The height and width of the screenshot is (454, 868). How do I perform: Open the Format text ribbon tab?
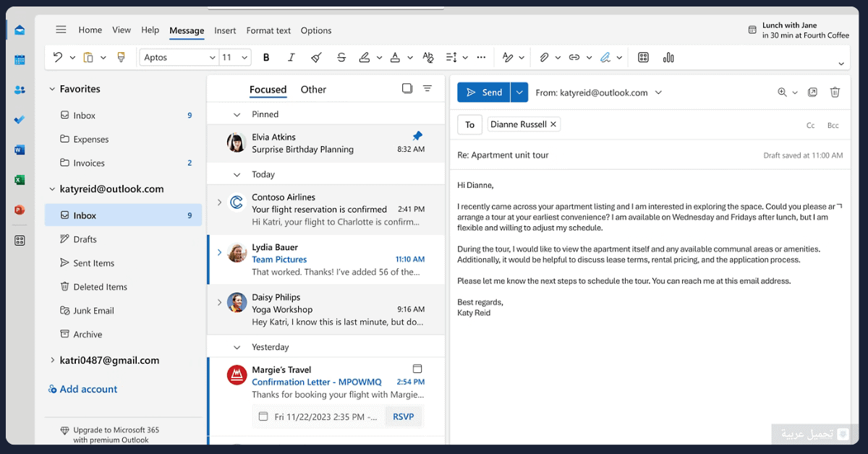[268, 30]
